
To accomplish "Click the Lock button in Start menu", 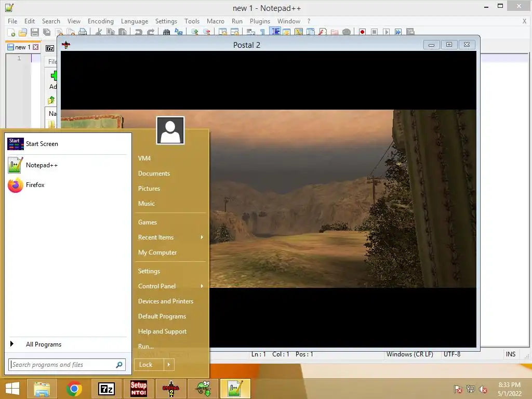I will point(149,365).
